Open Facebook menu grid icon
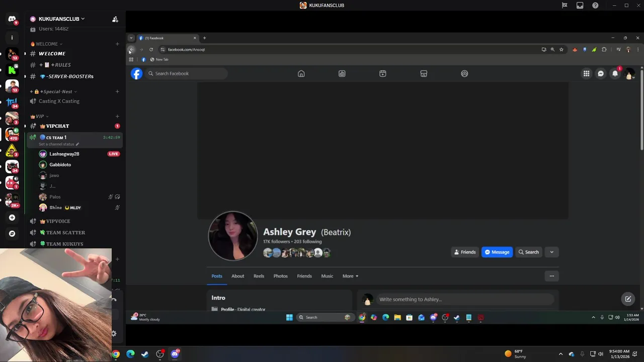The image size is (644, 362). coord(586,73)
